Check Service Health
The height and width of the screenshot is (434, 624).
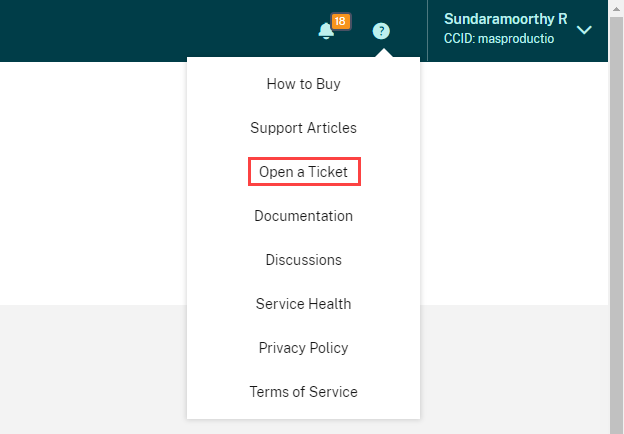[x=303, y=304]
